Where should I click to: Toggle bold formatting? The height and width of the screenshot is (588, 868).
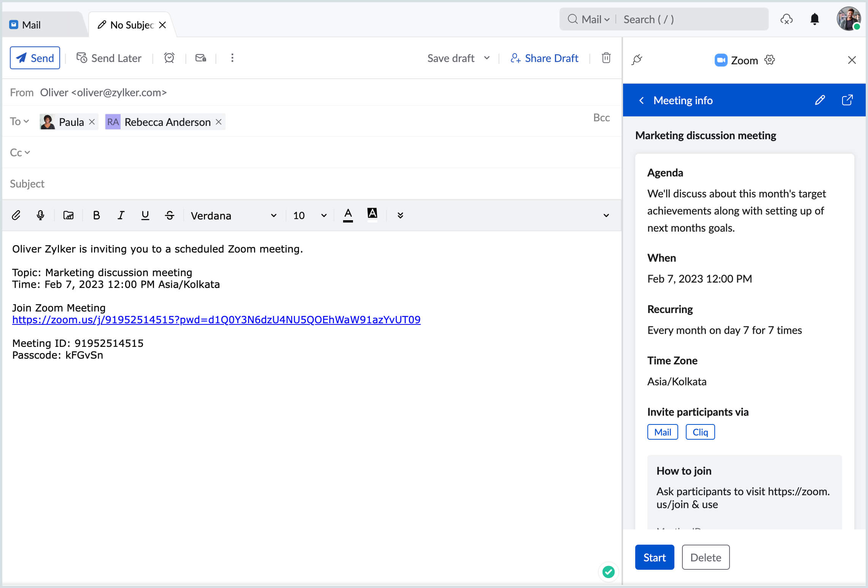96,215
